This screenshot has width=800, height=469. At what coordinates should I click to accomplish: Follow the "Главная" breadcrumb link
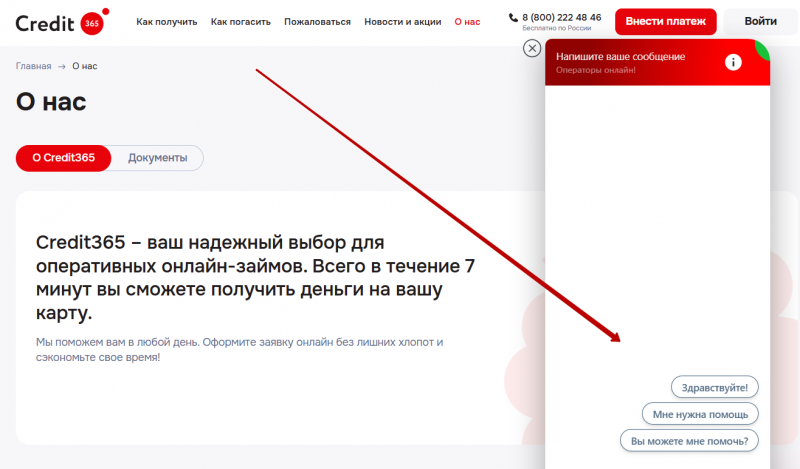click(x=34, y=66)
